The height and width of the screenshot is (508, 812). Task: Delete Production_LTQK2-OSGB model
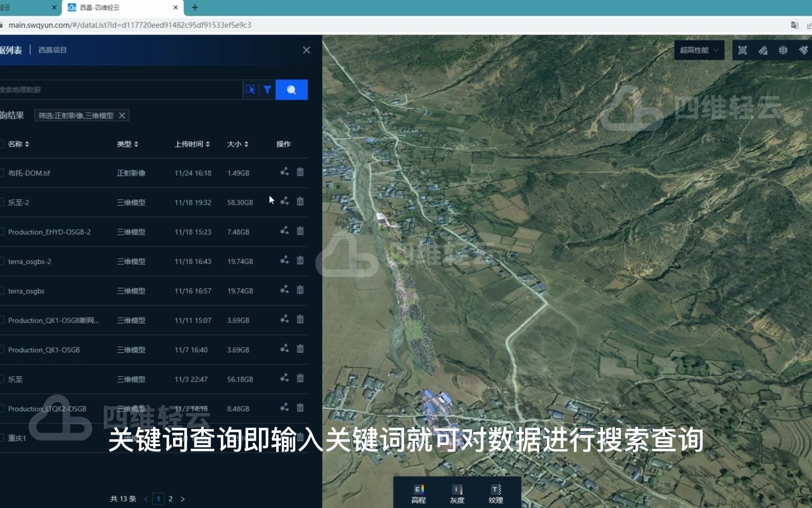point(300,408)
